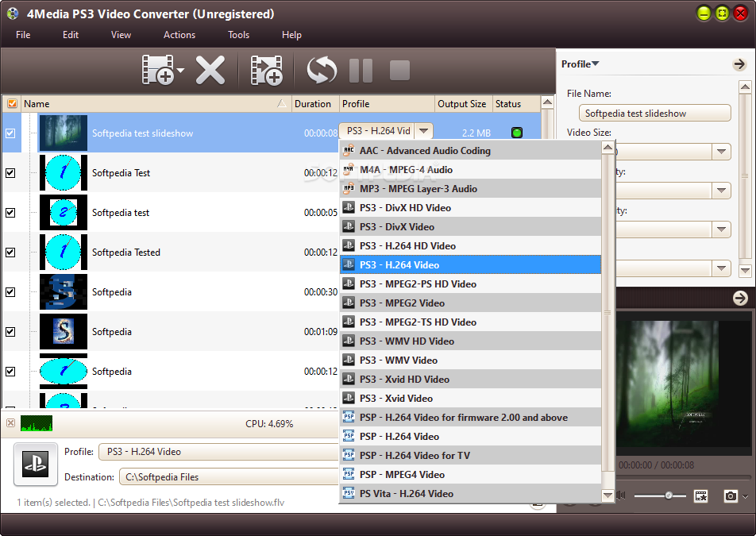Screen dimensions: 756x536
Task: Click the Pause toolbar button
Action: [x=361, y=71]
